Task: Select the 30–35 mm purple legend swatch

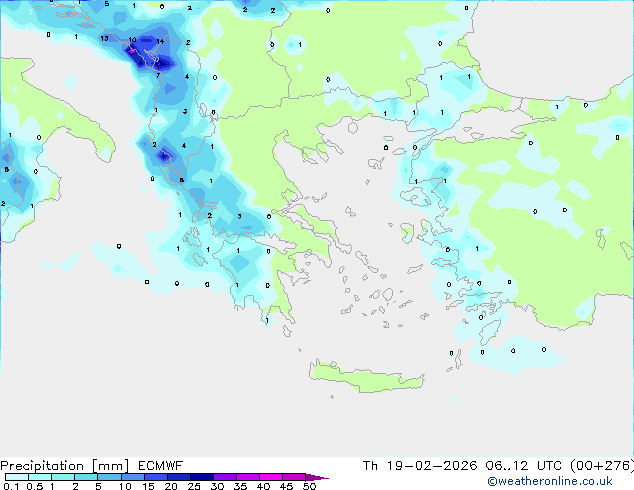Action: coord(225,477)
